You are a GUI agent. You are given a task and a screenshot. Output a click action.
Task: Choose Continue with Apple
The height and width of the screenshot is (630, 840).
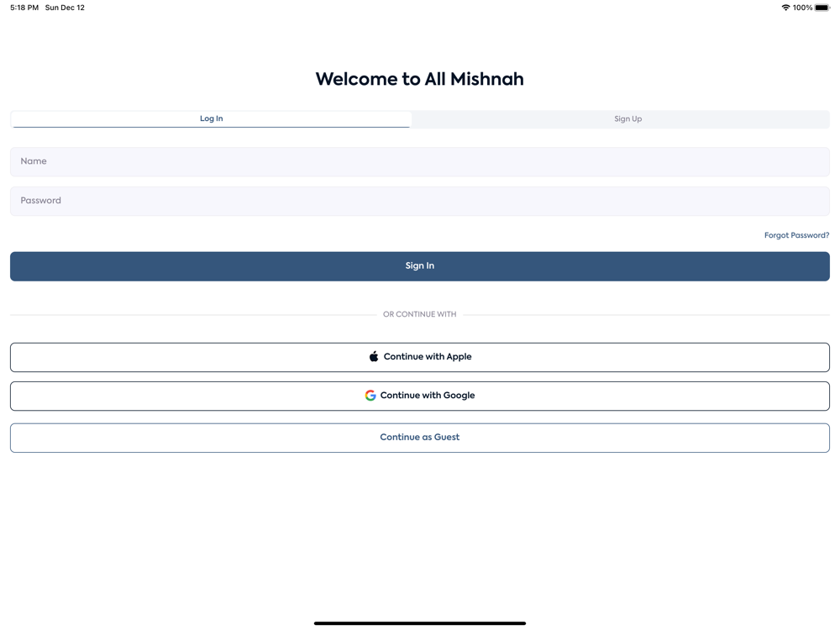pos(419,357)
